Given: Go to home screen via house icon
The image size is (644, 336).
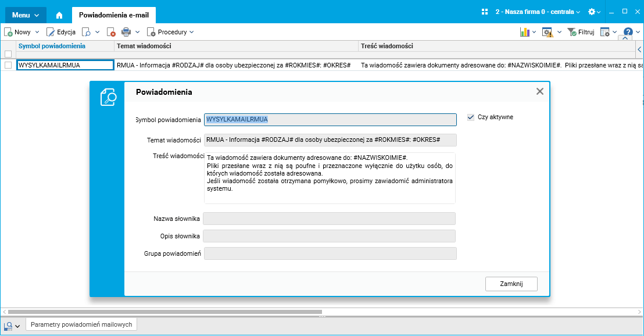Looking at the screenshot, I should coord(59,15).
